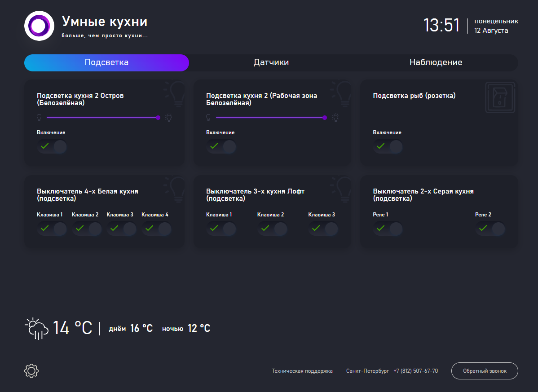Switch off Включение on Остров card
This screenshot has width=538, height=392.
[x=52, y=146]
